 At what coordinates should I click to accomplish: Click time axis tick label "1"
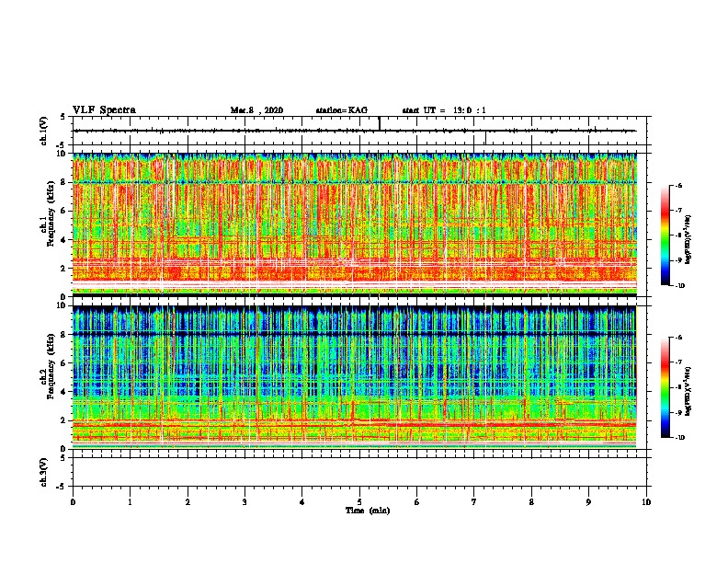point(130,502)
